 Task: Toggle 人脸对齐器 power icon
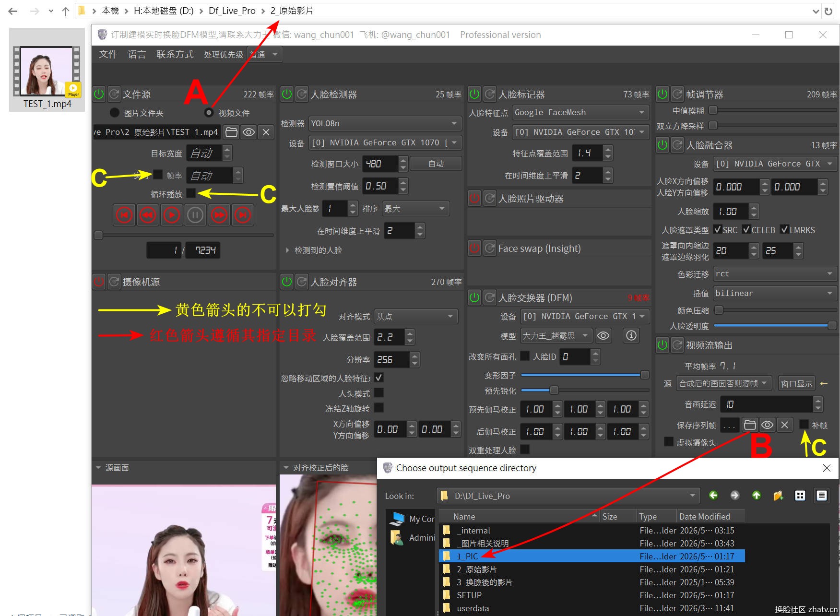[287, 282]
